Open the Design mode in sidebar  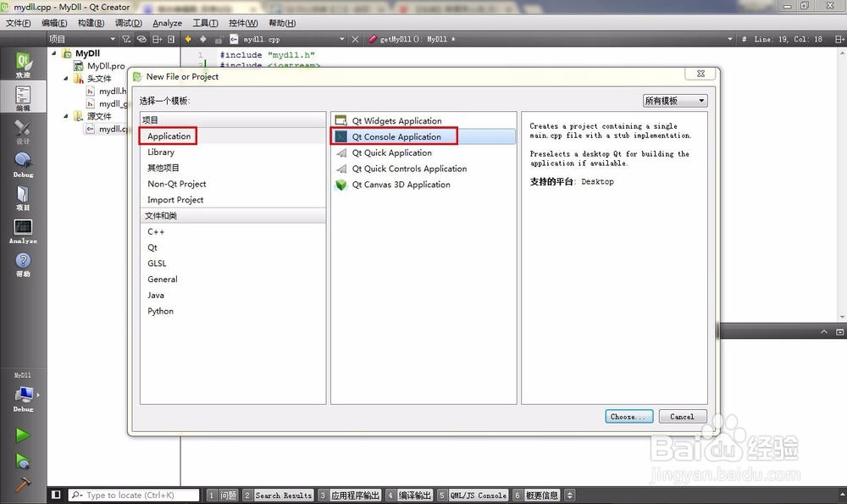click(23, 131)
